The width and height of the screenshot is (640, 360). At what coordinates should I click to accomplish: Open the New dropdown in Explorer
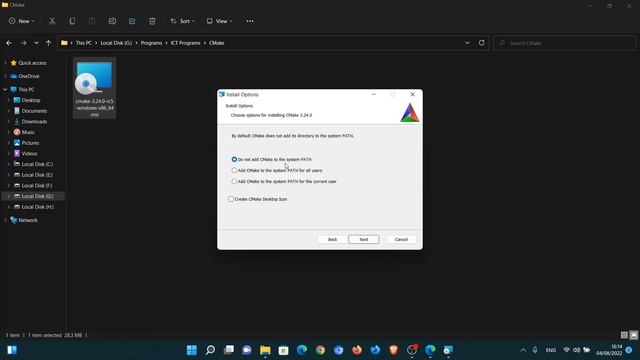(x=22, y=21)
